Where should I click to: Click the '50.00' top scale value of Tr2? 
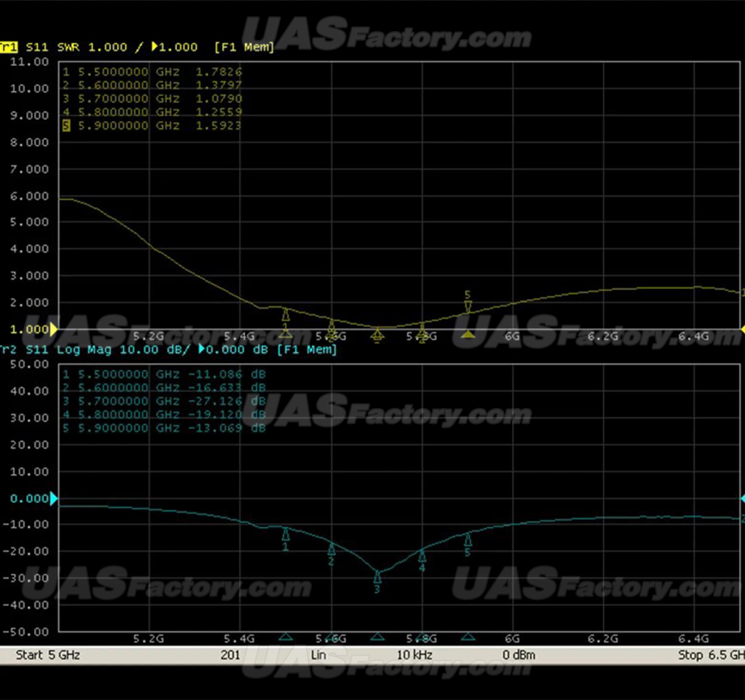point(29,364)
